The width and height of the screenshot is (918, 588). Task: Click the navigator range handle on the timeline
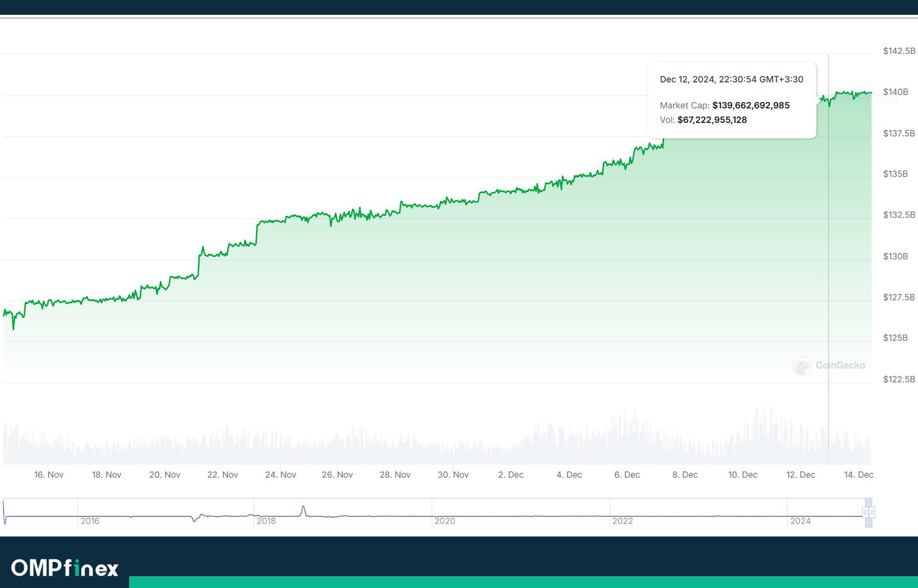tap(868, 512)
